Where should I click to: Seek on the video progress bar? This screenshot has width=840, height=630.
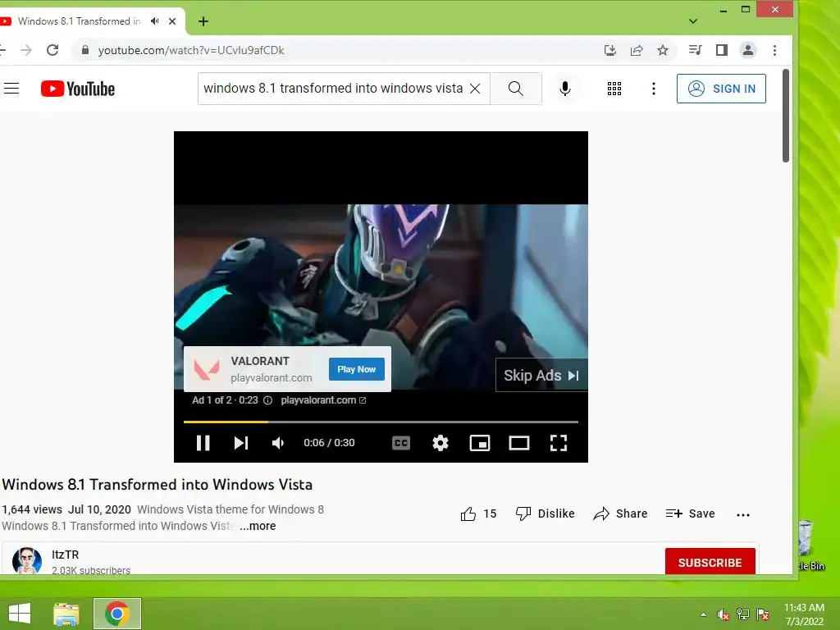(x=381, y=422)
